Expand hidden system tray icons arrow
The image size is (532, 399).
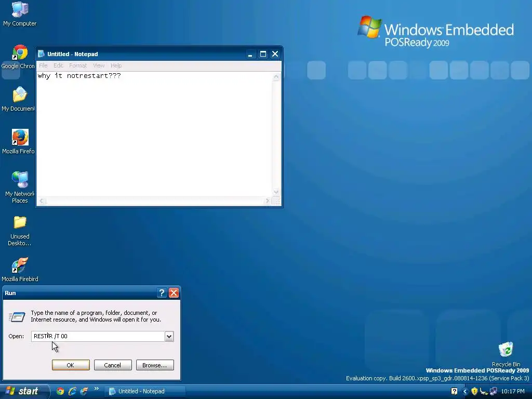[465, 391]
